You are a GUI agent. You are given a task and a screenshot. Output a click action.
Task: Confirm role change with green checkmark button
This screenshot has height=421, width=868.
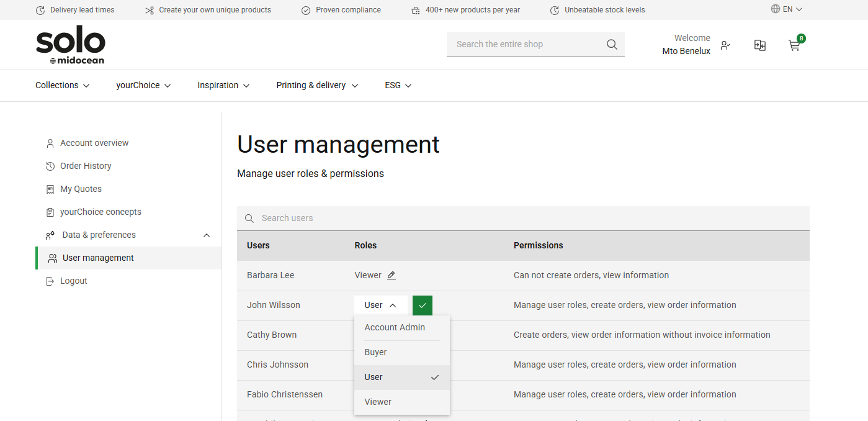coord(422,305)
